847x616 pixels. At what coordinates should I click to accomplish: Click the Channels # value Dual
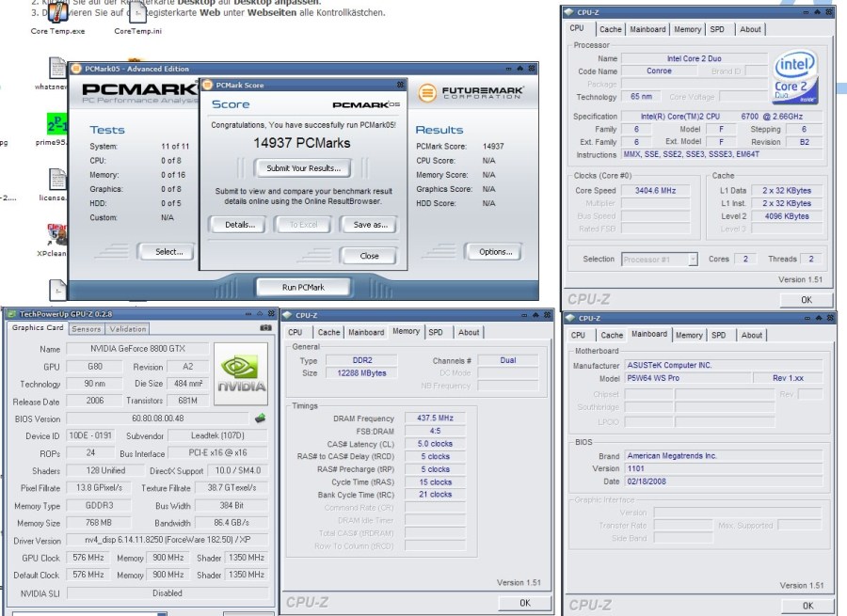pyautogui.click(x=508, y=360)
